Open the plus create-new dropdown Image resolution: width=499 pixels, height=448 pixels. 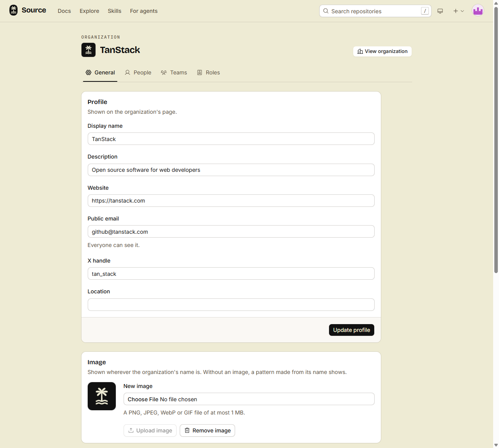(x=458, y=11)
